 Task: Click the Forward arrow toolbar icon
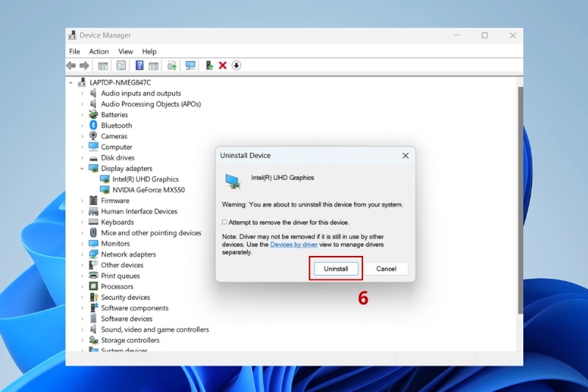tap(85, 65)
